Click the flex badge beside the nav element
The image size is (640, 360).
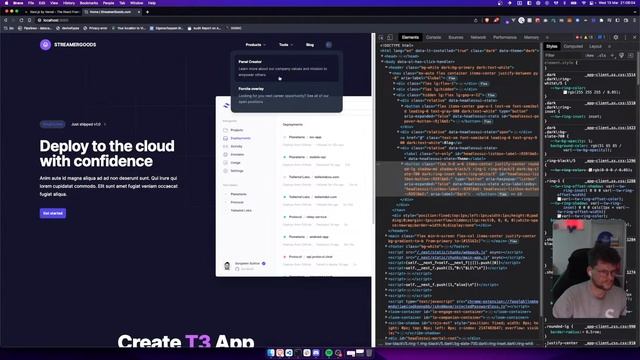451,78
